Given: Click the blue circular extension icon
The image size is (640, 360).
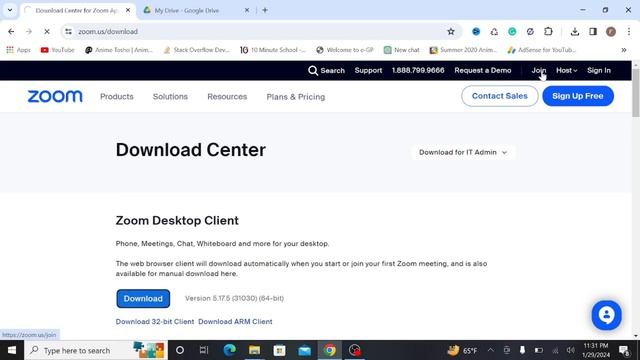Looking at the screenshot, I should point(476,31).
